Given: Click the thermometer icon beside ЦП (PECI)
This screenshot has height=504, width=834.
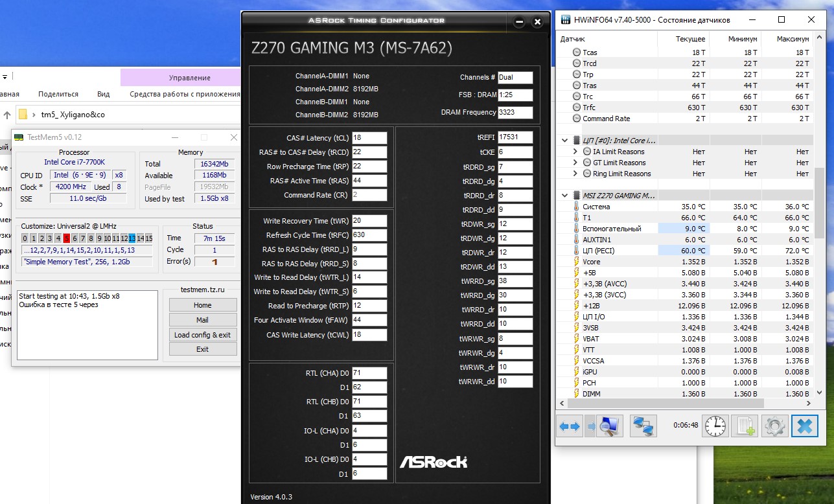Looking at the screenshot, I should coord(576,251).
